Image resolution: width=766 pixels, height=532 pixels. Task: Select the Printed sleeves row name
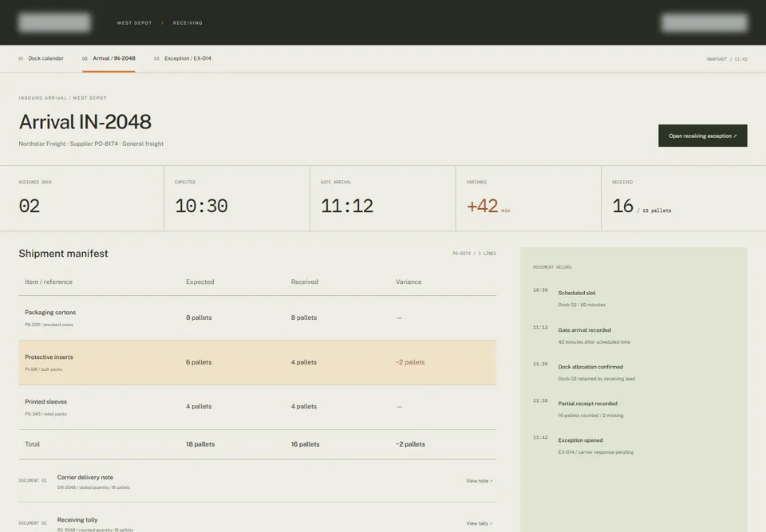(46, 401)
